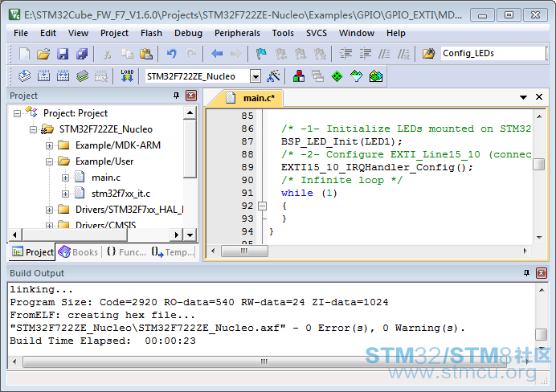Copy selection with Copy icon

click(127, 54)
